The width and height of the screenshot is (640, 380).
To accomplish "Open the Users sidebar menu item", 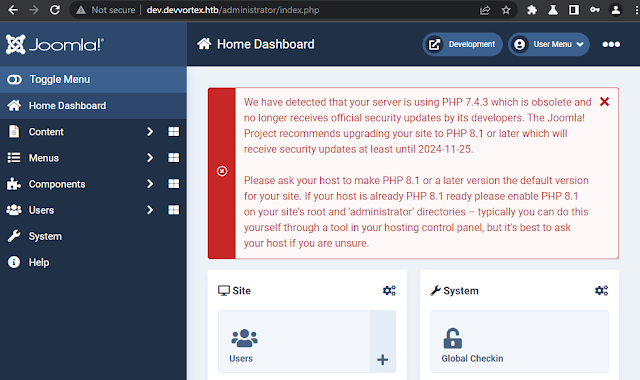I will pos(41,210).
